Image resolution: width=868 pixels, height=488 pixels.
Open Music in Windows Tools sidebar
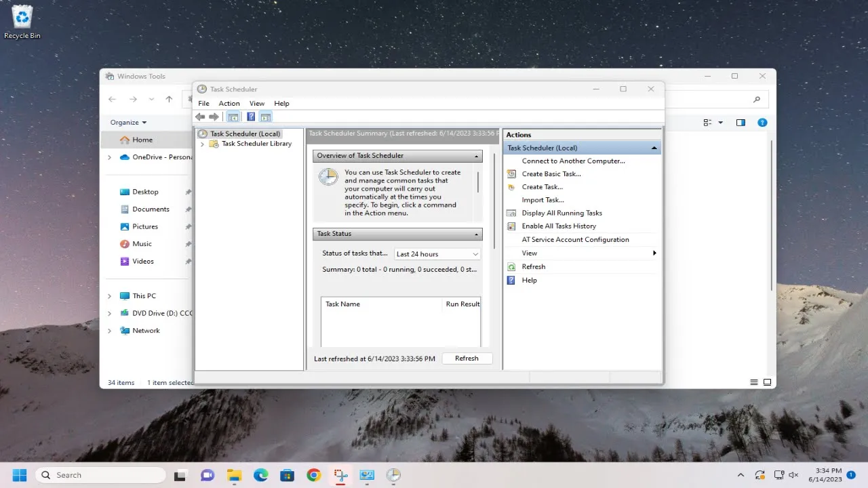tap(142, 244)
